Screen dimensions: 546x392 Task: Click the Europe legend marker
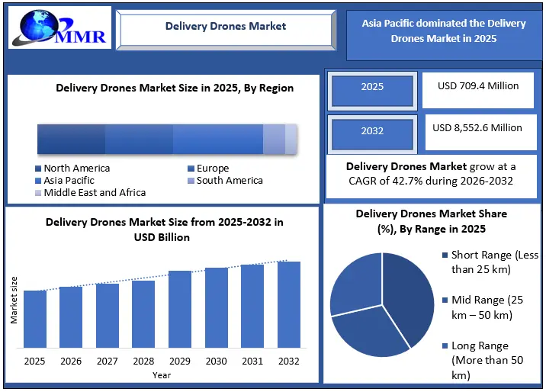(x=191, y=169)
